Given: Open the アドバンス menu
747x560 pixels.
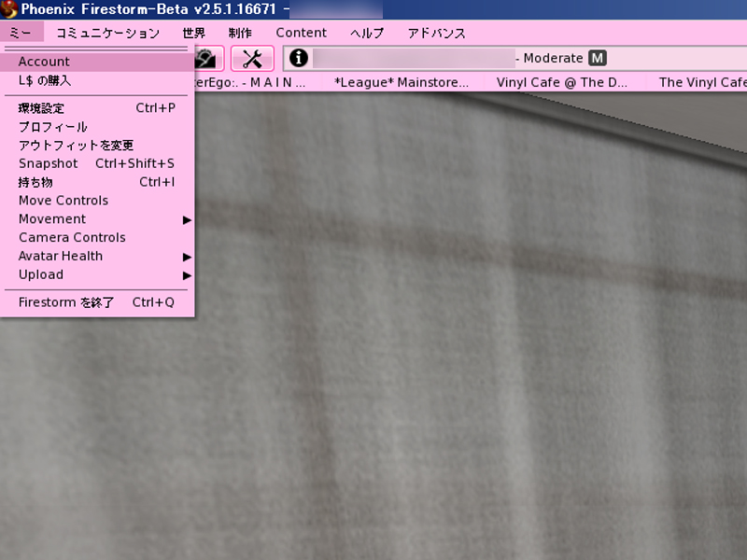Looking at the screenshot, I should point(436,33).
